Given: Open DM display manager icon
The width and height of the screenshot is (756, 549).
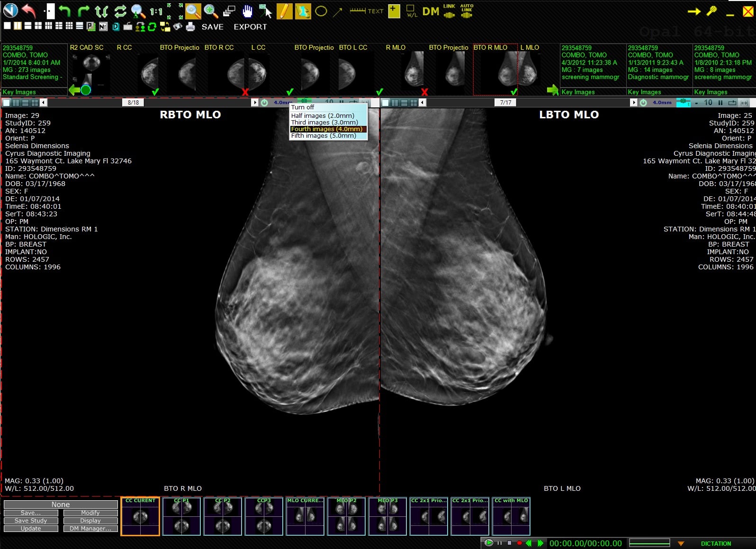Looking at the screenshot, I should click(x=430, y=11).
